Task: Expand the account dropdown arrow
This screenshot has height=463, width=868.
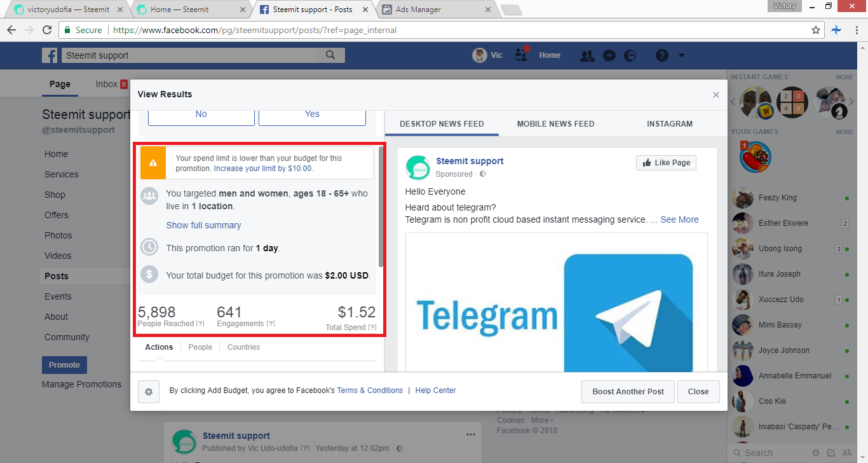Action: pyautogui.click(x=682, y=55)
